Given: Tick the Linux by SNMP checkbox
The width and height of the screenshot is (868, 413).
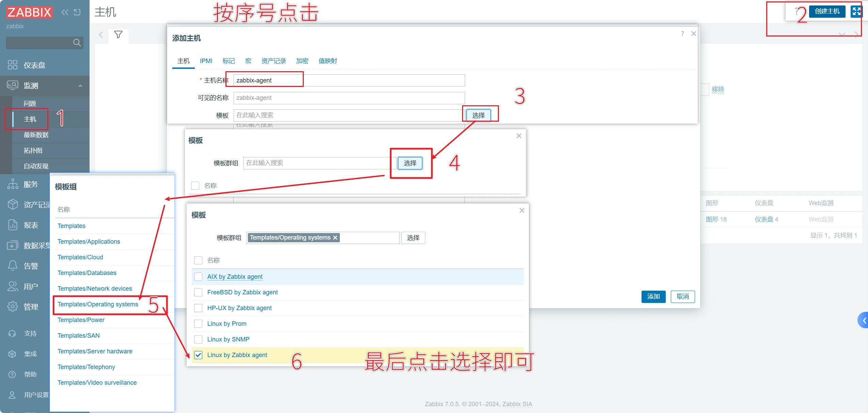Looking at the screenshot, I should click(198, 339).
